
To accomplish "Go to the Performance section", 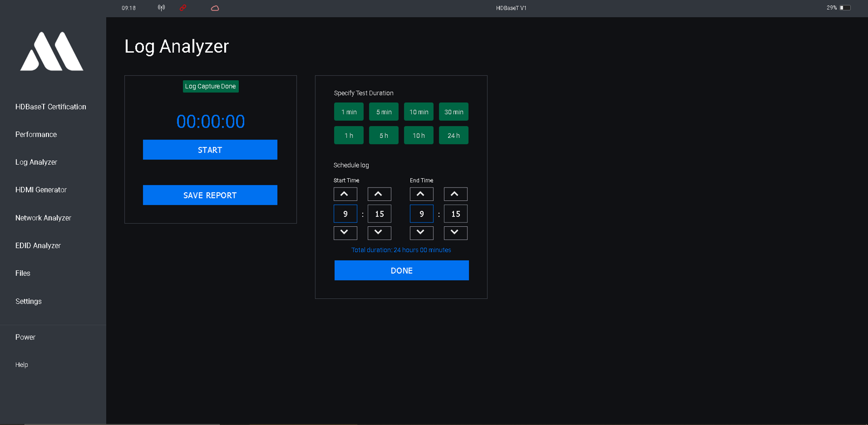I will click(x=36, y=135).
